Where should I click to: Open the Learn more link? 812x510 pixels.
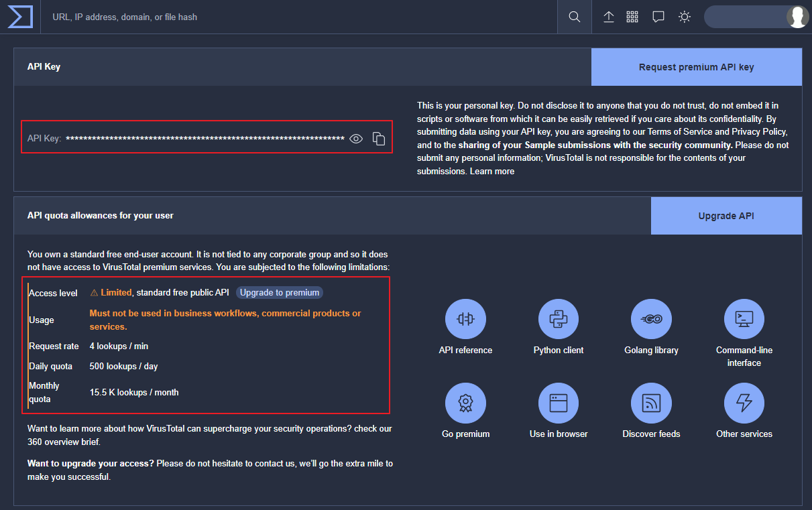click(x=492, y=172)
